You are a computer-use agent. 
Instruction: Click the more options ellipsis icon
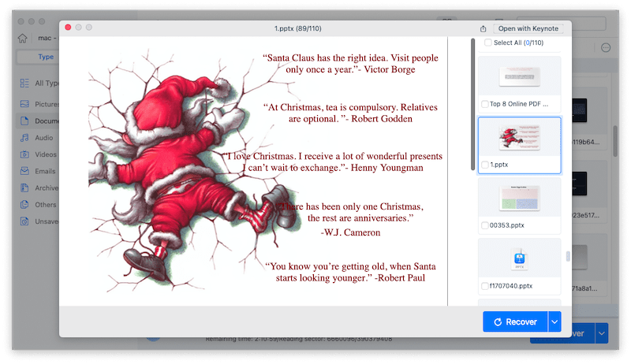tap(606, 48)
